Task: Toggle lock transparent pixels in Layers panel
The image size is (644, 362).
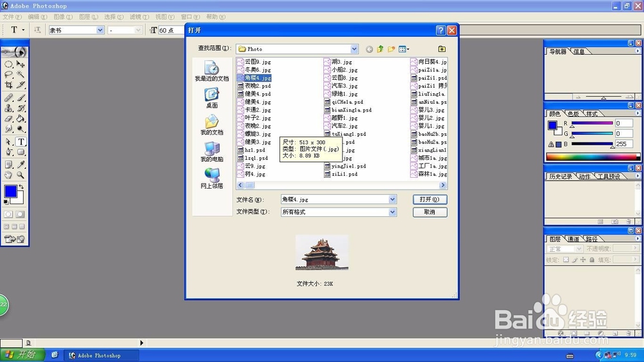Action: (x=566, y=260)
